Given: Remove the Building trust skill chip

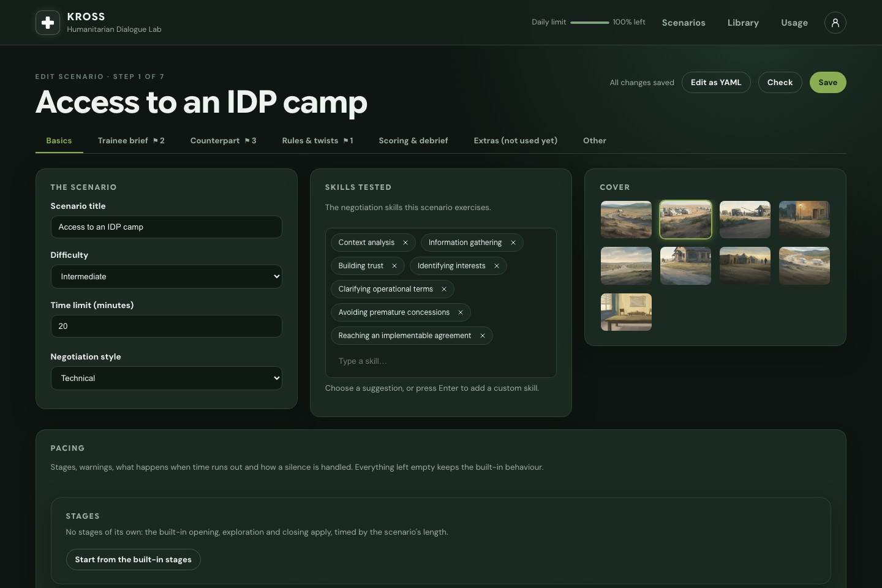Looking at the screenshot, I should pos(394,266).
